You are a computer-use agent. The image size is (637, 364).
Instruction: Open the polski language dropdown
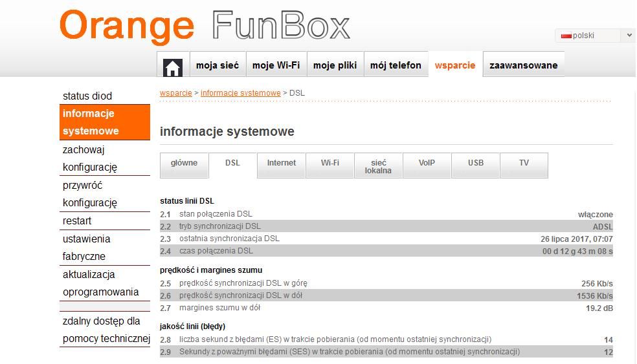click(595, 36)
